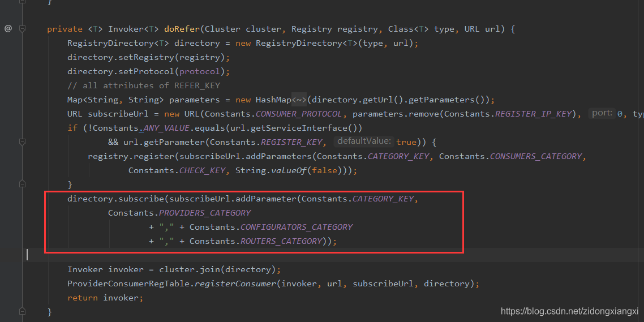Click 'Map<String, String>' type declaration

pyautogui.click(x=116, y=100)
